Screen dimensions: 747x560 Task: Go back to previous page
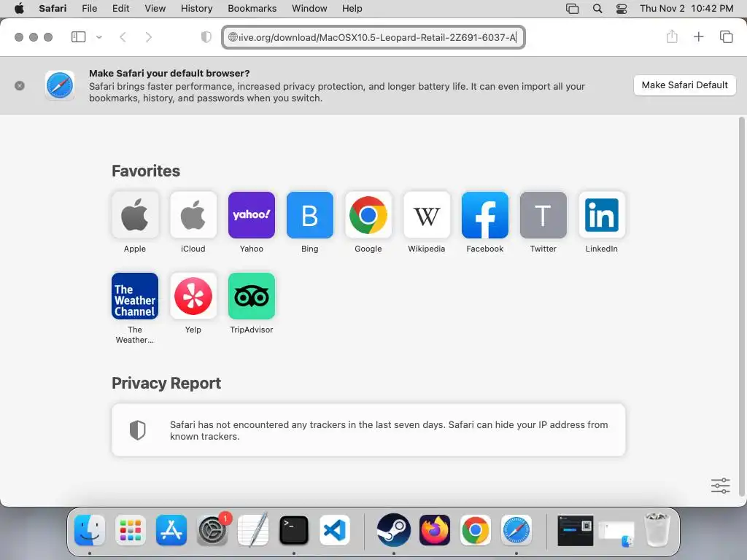coord(123,37)
